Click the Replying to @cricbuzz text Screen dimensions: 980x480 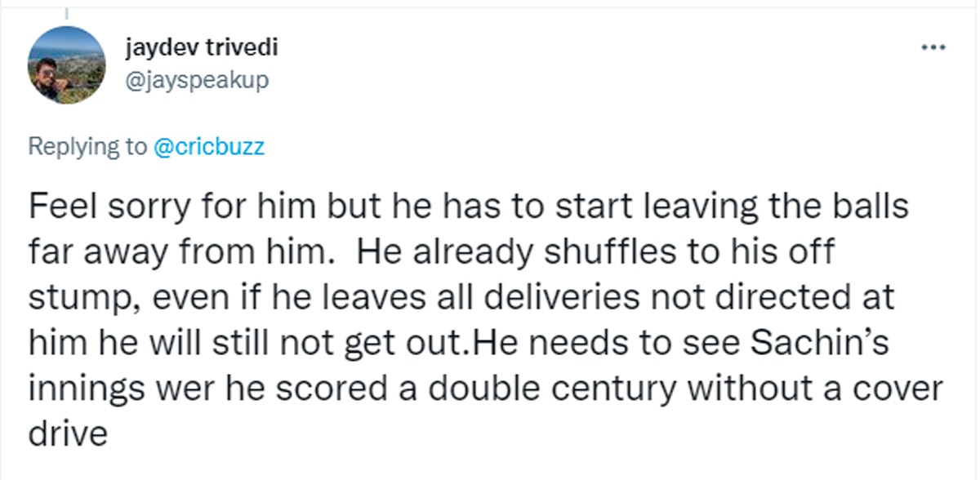pyautogui.click(x=147, y=146)
